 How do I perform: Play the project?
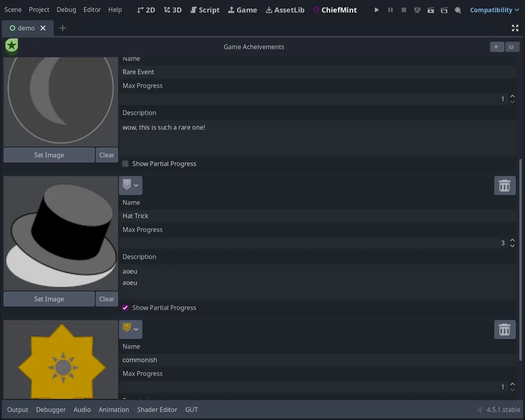point(376,10)
